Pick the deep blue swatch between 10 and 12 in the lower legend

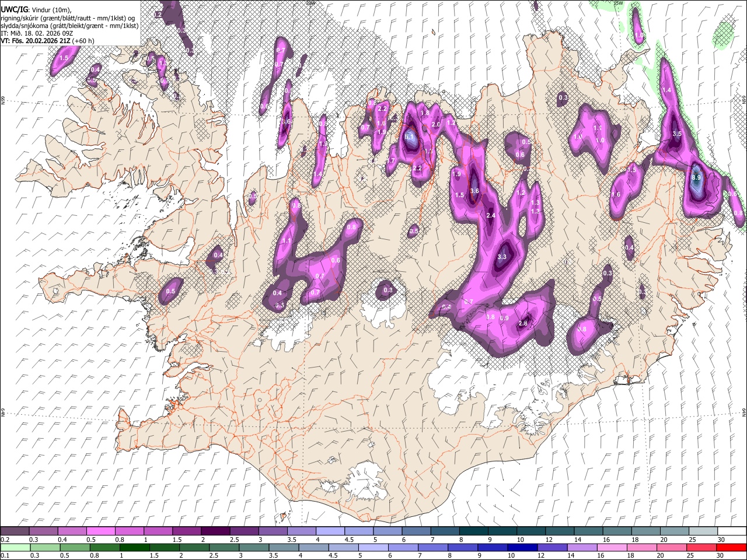pos(521,547)
